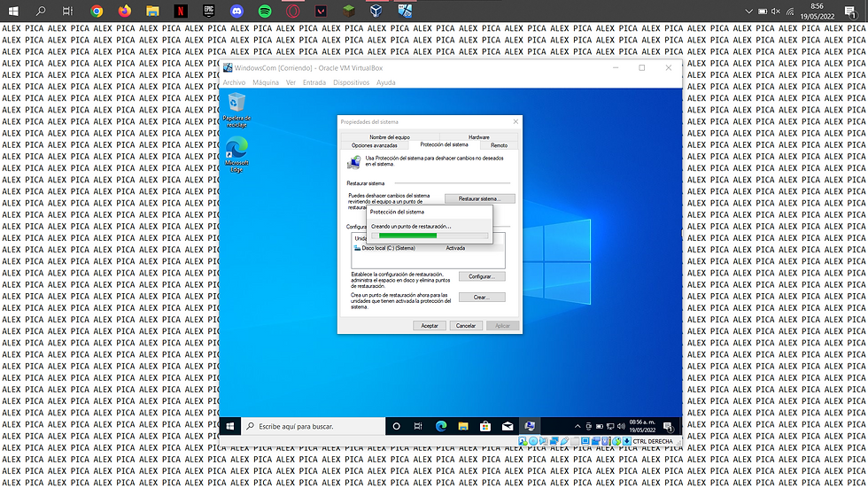Click host muted volume tray icon
The width and height of the screenshot is (868, 488).
pos(776,11)
